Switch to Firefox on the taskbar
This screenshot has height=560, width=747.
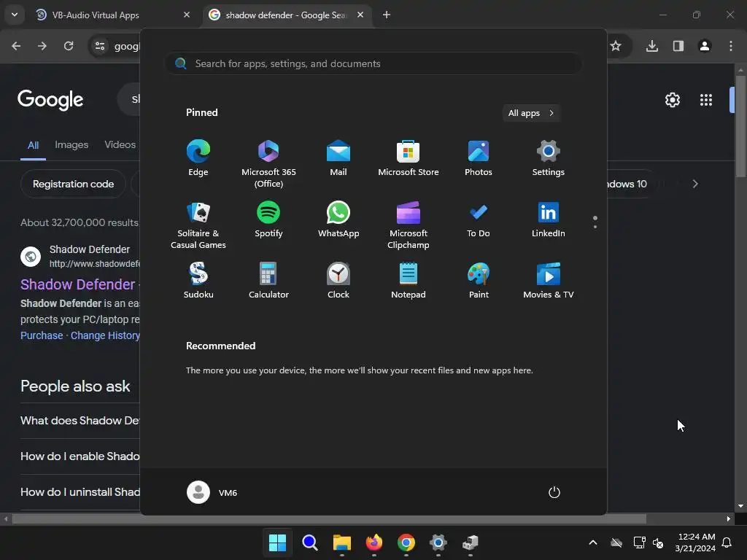click(374, 542)
